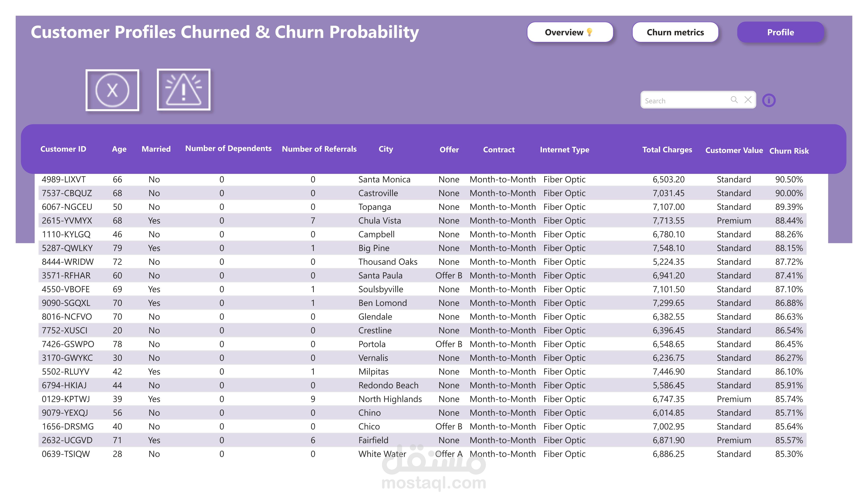868x502 pixels.
Task: Click the churn risk value 88.44%
Action: point(789,221)
